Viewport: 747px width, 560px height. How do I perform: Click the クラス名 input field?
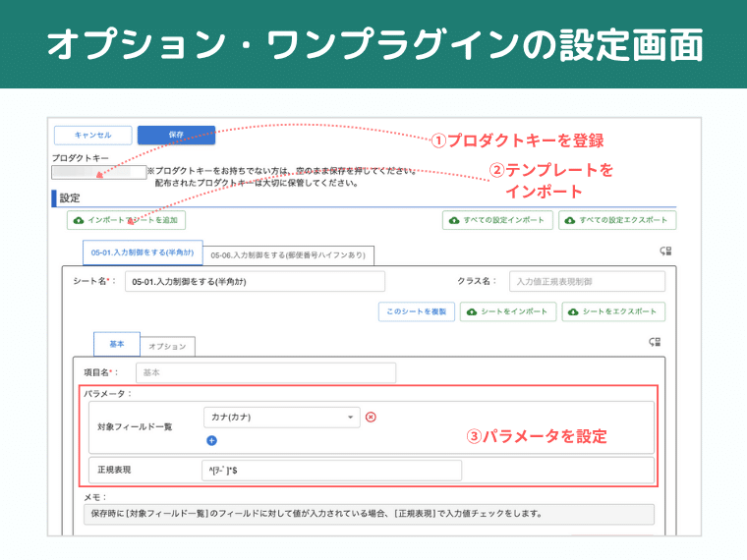coord(586,281)
